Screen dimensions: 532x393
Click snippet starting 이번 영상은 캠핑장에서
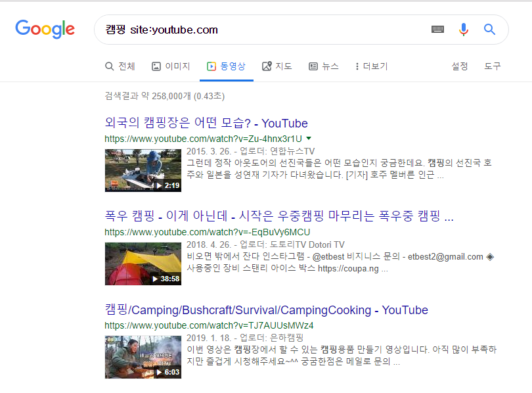click(x=342, y=356)
